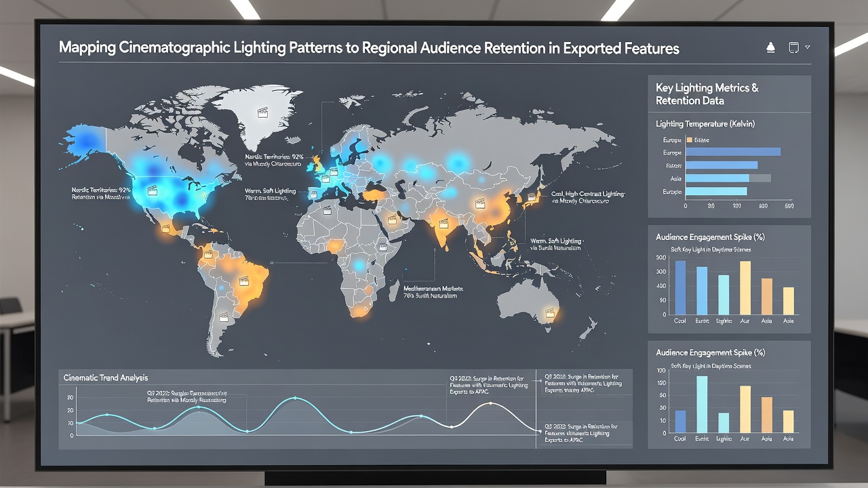Open the clapperboard marker on Saudi Arabia
The width and height of the screenshot is (868, 488).
392,219
